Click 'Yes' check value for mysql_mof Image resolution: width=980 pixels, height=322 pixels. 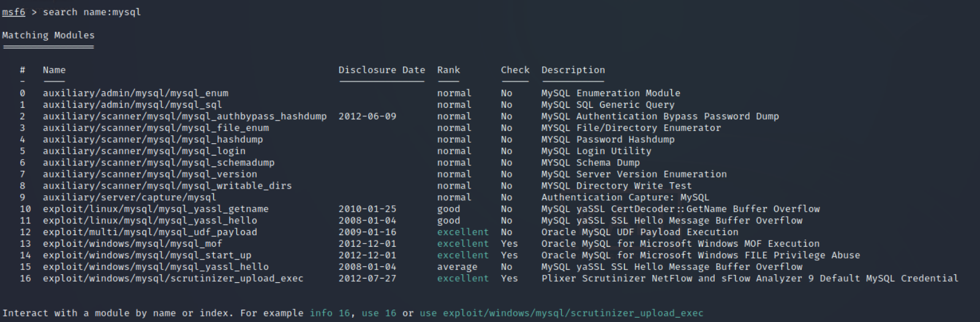pyautogui.click(x=509, y=245)
